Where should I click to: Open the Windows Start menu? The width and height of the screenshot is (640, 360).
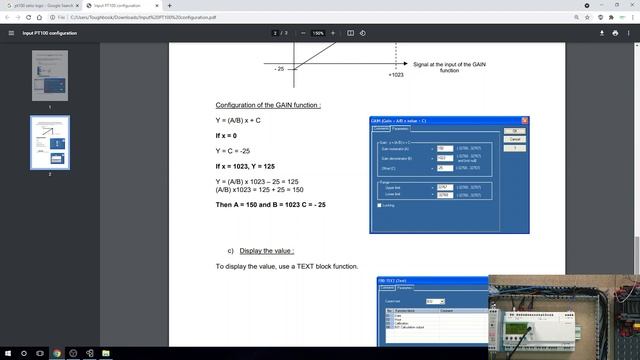click(7, 353)
